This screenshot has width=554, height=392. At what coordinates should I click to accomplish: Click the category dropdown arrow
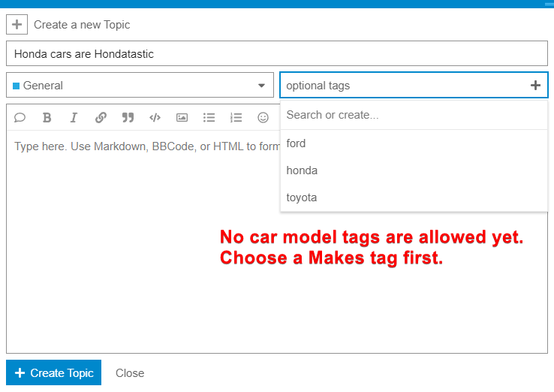tap(261, 86)
